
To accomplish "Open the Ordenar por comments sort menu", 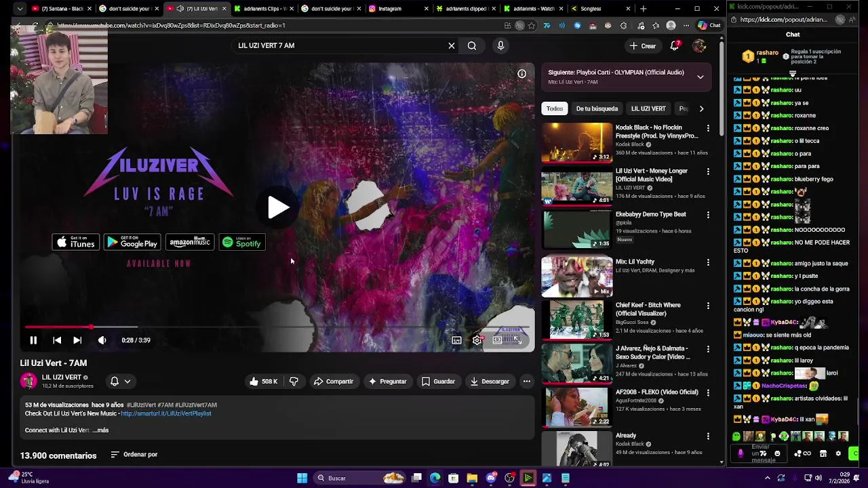I will [x=134, y=455].
